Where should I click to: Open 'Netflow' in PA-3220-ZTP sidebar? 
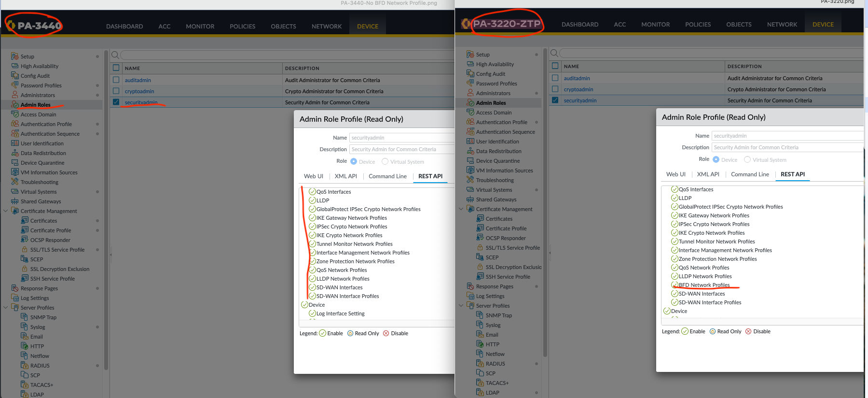495,354
